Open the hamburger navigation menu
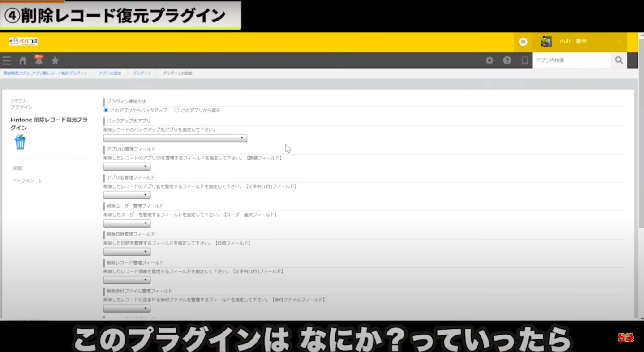Viewport: 644px width, 352px height. pyautogui.click(x=6, y=60)
